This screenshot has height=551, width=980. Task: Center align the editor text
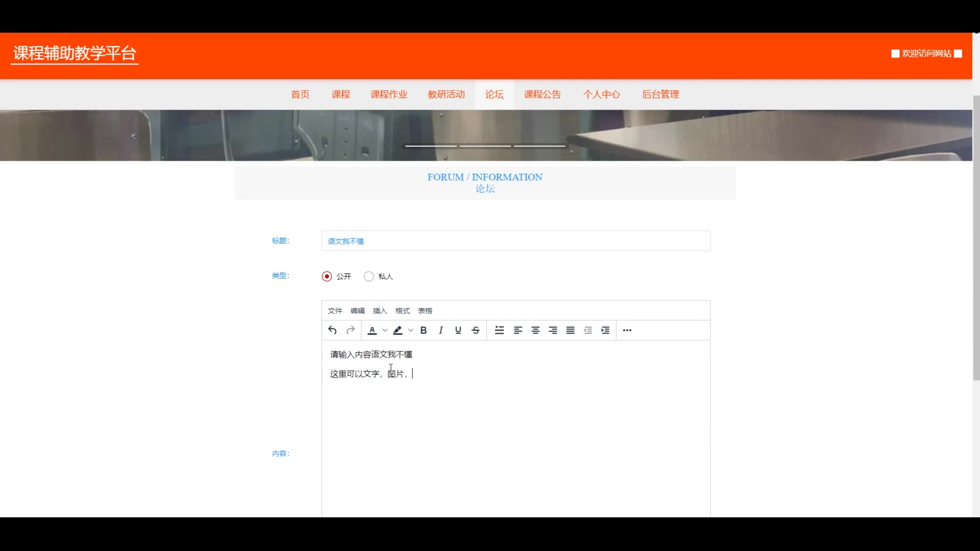[535, 330]
